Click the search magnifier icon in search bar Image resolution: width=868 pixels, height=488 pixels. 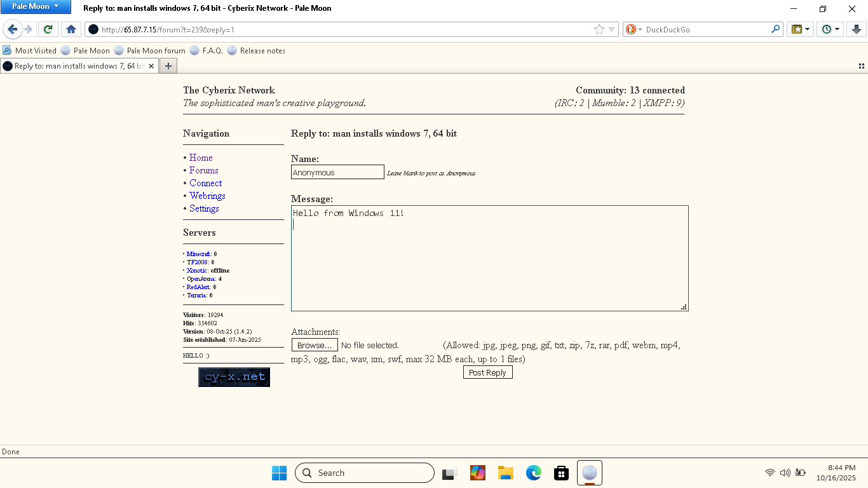click(775, 29)
